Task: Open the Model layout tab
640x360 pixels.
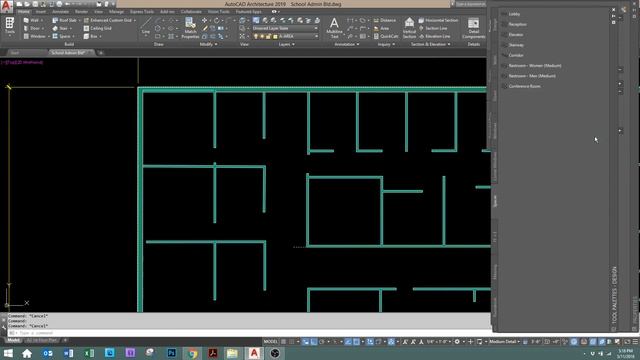Action: coord(13,340)
